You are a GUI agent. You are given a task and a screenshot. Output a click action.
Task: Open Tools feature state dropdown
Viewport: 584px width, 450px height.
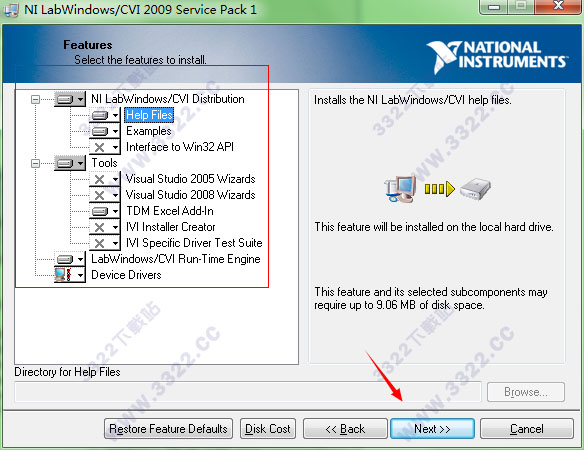point(70,163)
